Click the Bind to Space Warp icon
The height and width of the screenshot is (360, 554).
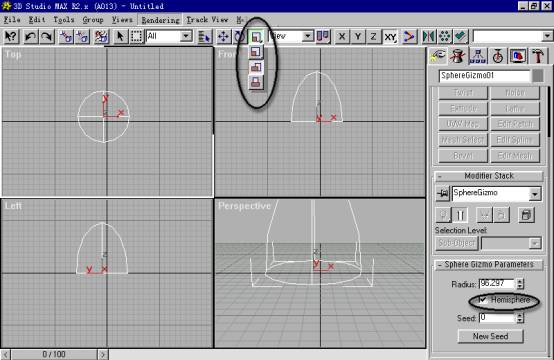point(101,36)
